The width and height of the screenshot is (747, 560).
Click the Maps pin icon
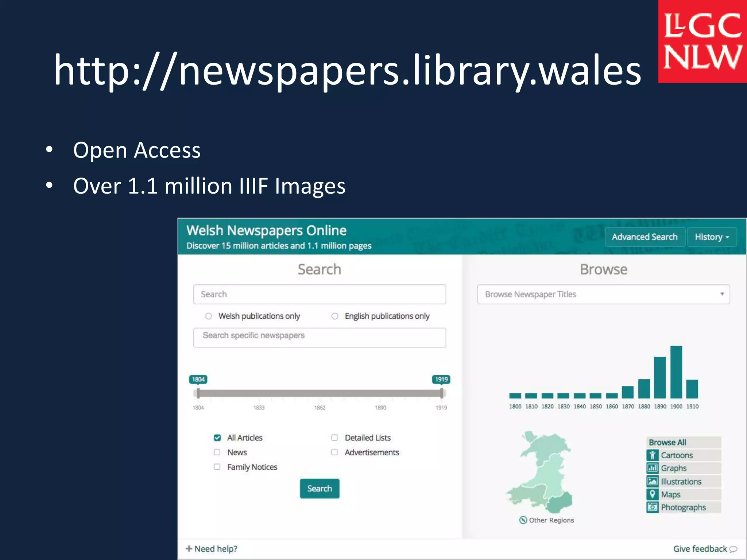pos(652,494)
